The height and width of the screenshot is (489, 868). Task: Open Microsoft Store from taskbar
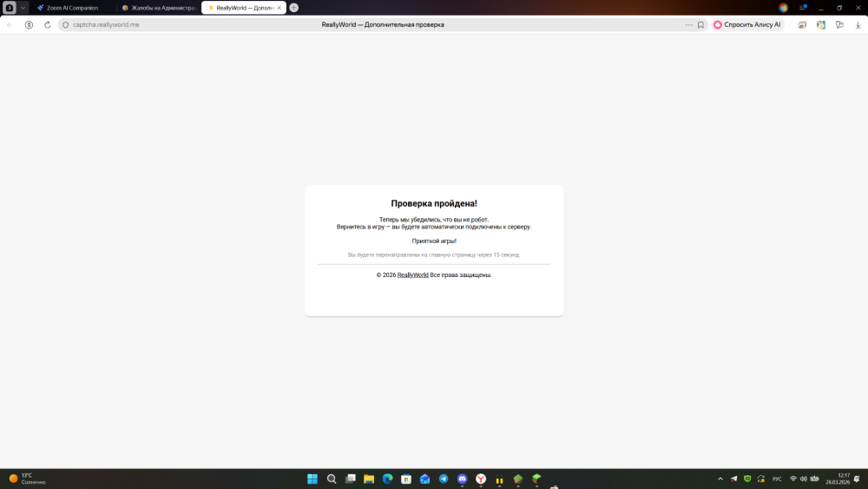[x=406, y=479]
